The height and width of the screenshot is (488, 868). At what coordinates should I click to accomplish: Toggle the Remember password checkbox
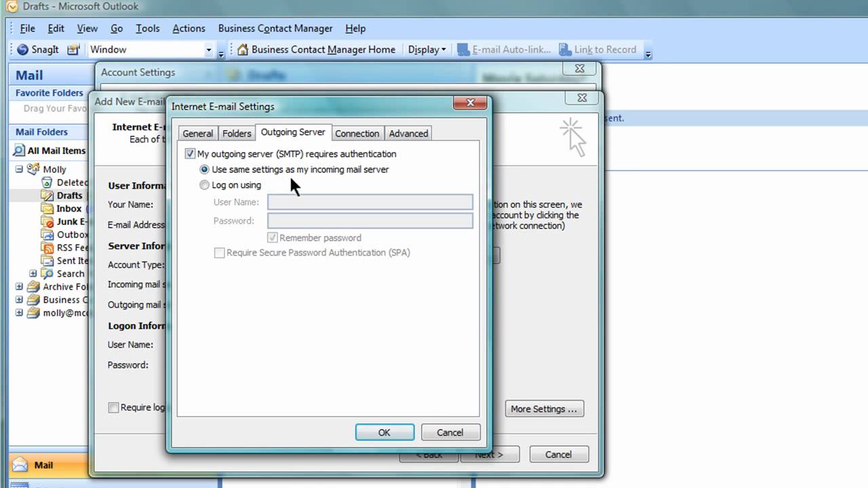click(273, 238)
